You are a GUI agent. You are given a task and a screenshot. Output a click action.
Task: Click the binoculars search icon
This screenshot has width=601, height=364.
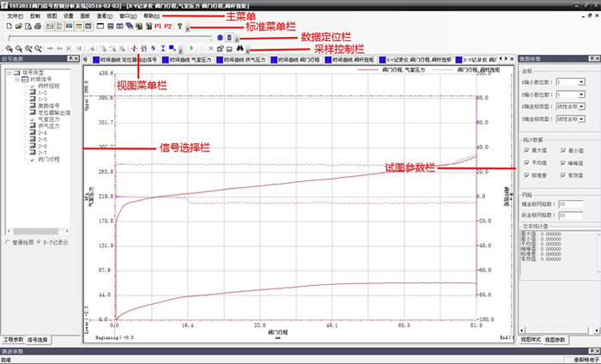click(241, 49)
